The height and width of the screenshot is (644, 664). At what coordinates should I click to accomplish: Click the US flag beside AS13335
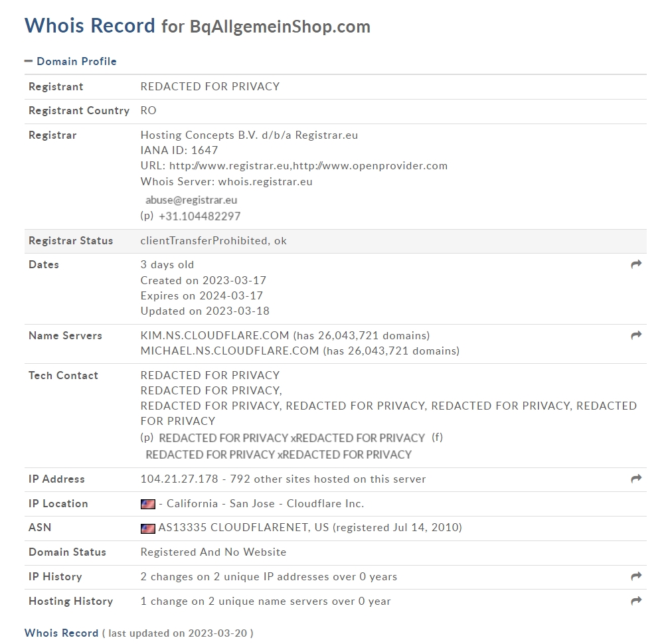coord(148,528)
